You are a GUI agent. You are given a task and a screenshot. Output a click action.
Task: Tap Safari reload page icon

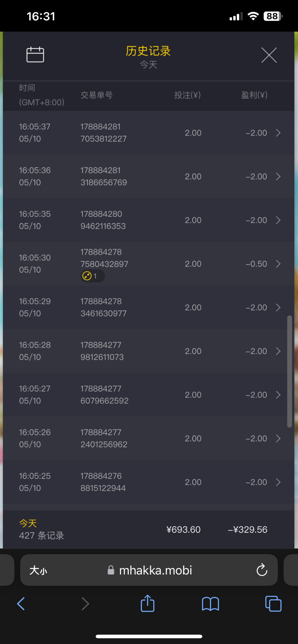262,570
